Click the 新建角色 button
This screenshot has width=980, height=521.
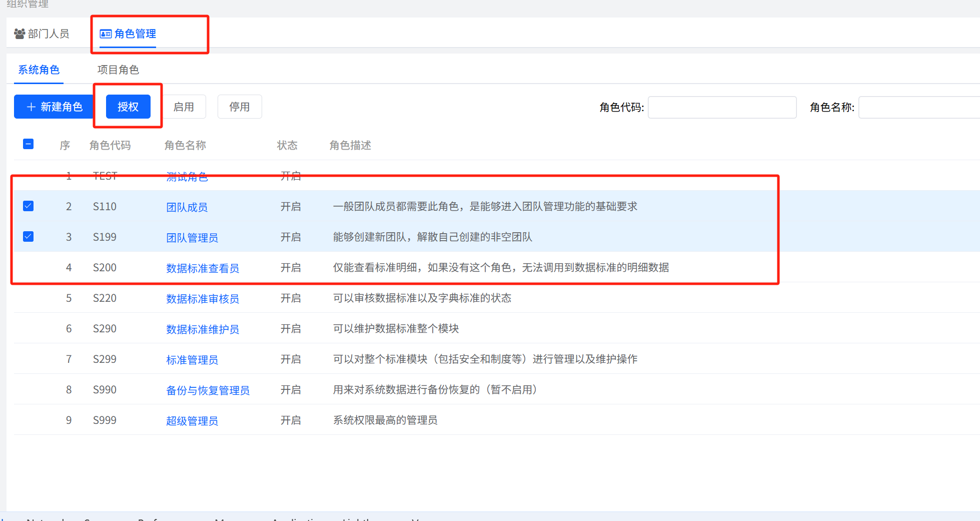coord(54,107)
